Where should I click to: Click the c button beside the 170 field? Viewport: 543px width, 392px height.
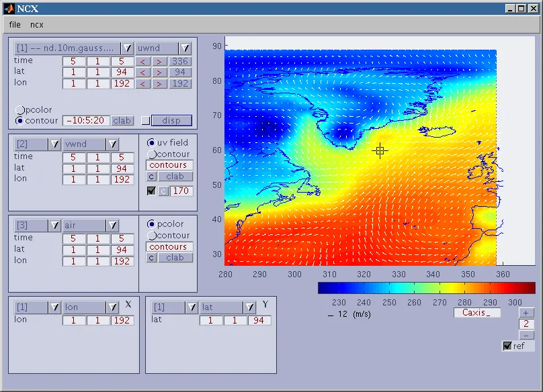(x=163, y=191)
